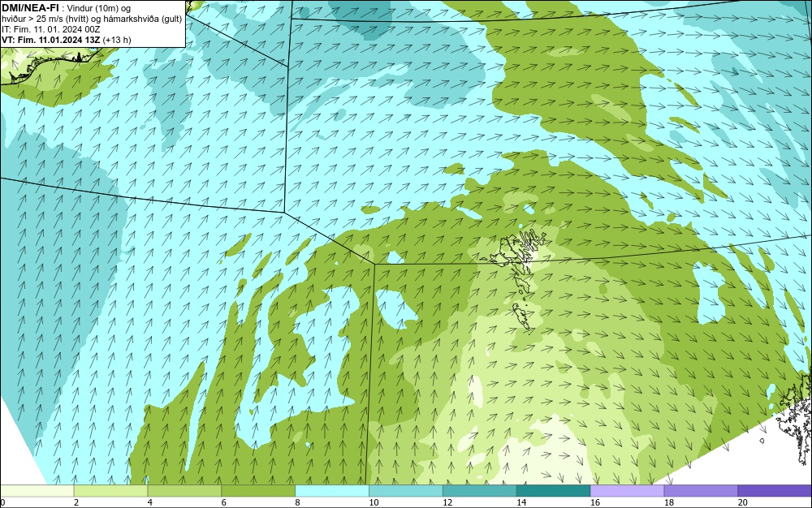The height and width of the screenshot is (508, 812).
Task: Click the legend scale label "8"
Action: click(297, 502)
